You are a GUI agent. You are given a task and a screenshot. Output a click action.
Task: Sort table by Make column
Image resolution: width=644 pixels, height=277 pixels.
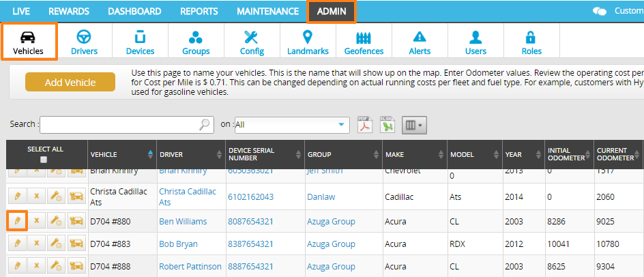tap(415, 154)
